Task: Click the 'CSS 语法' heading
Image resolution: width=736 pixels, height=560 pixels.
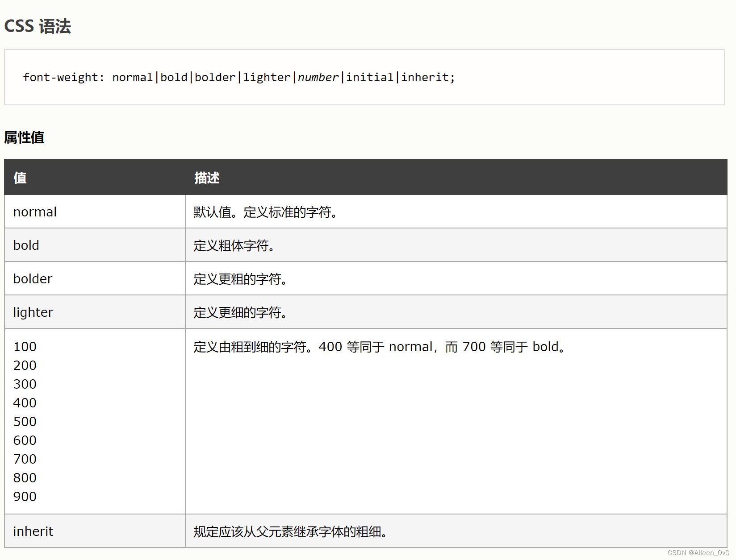Action: click(x=38, y=26)
